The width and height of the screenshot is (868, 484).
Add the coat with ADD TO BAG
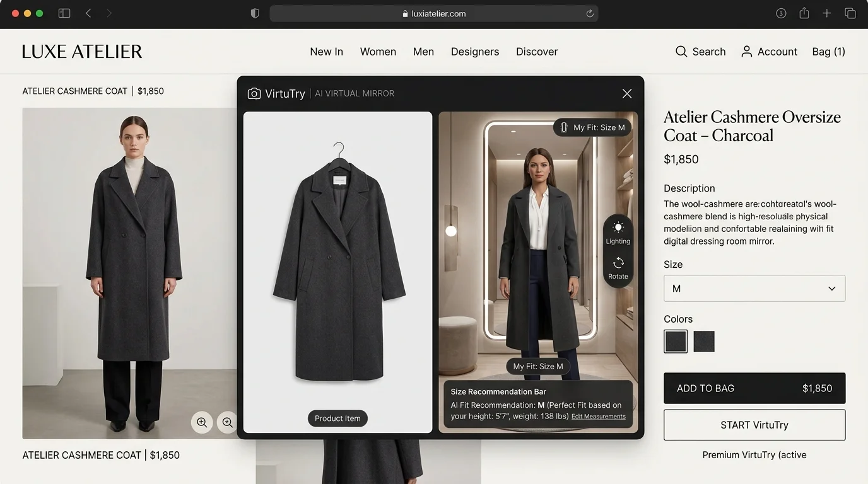click(x=754, y=388)
